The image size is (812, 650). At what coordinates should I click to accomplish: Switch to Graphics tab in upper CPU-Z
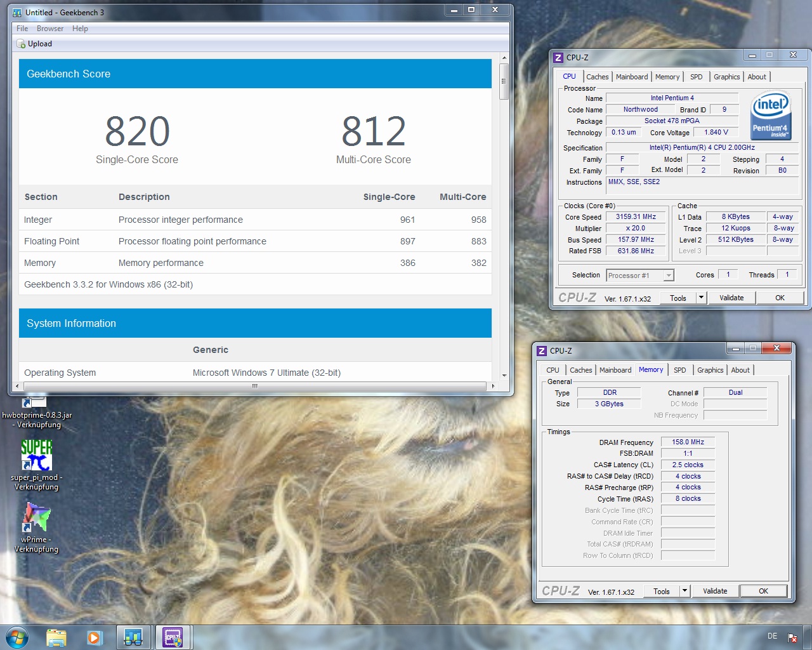[726, 77]
